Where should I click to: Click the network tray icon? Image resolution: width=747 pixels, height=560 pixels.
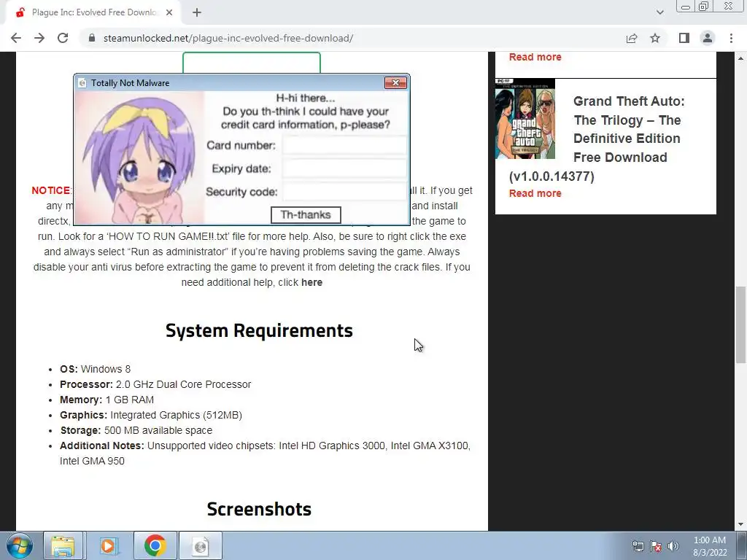pos(638,546)
